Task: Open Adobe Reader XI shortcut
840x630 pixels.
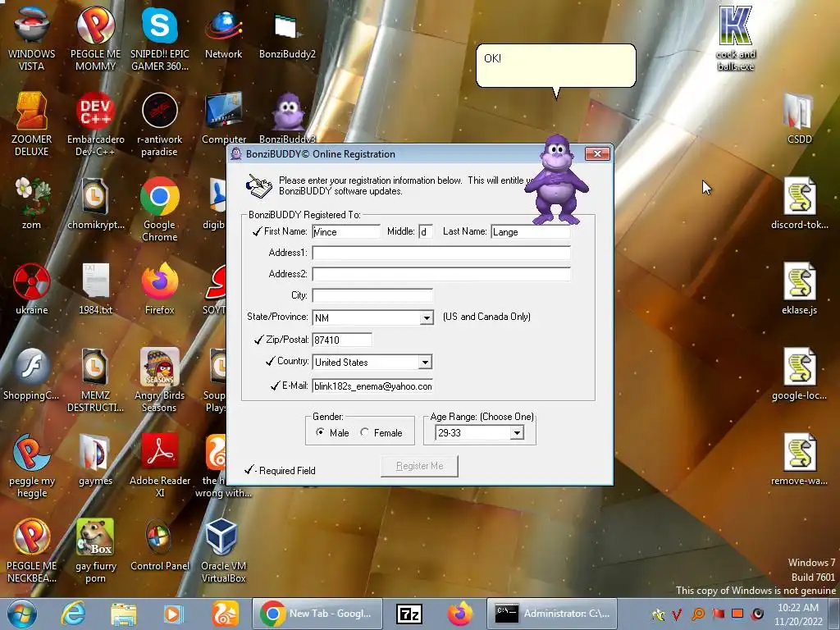Action: coord(160,465)
